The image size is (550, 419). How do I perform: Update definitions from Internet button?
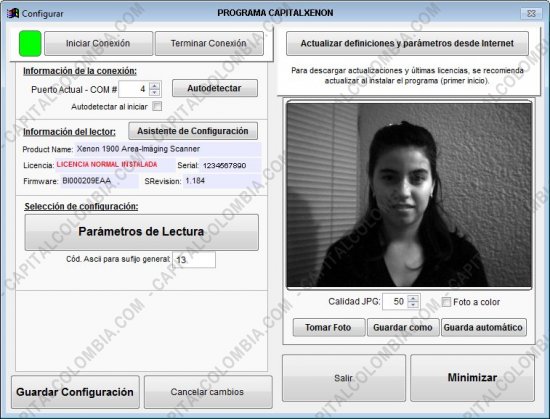point(407,43)
